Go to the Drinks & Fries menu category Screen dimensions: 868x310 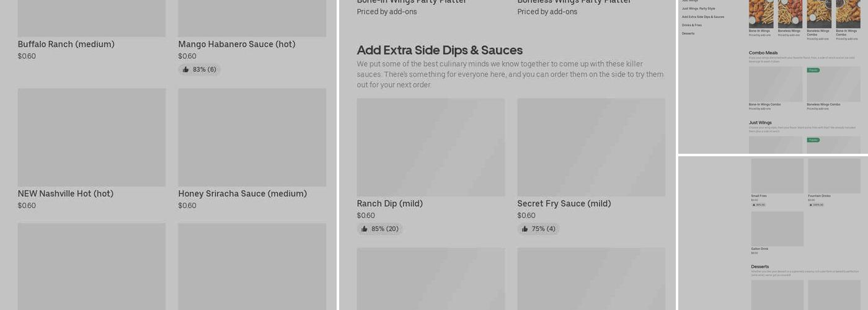(692, 25)
